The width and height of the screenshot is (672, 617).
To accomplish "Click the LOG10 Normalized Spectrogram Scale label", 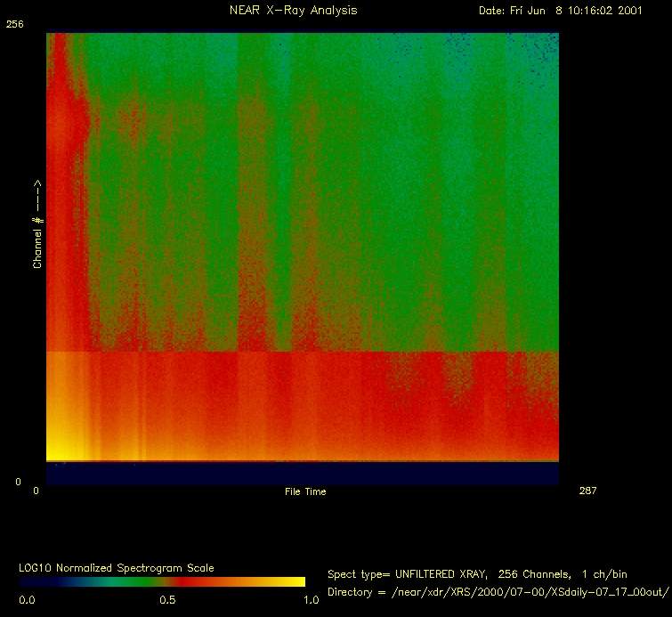I will 117,567.
